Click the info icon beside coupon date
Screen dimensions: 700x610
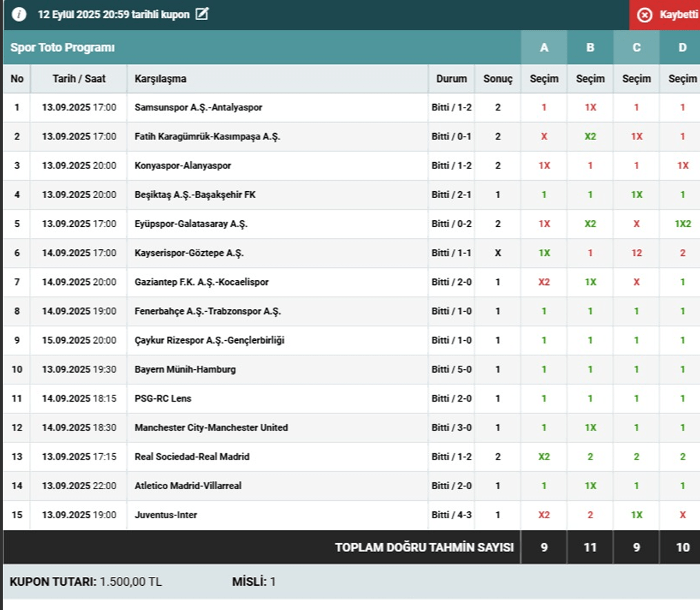tap(19, 14)
